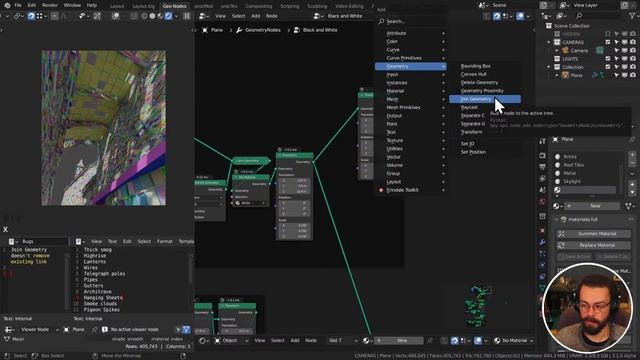This screenshot has height=360, width=640.
Task: Toggle CAMERAS selectability arrow icon
Action: click(x=616, y=42)
